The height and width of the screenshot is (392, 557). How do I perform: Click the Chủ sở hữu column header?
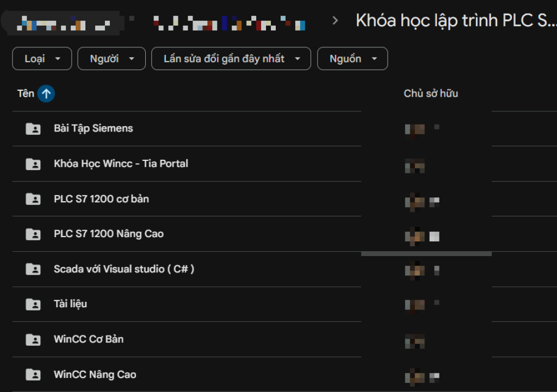[x=431, y=94]
